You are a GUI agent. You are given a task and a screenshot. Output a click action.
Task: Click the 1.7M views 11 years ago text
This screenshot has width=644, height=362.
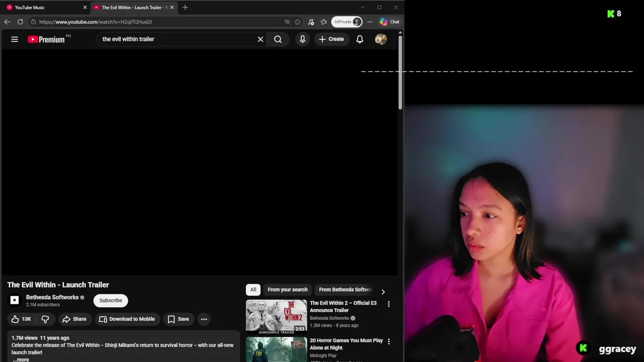(x=40, y=338)
